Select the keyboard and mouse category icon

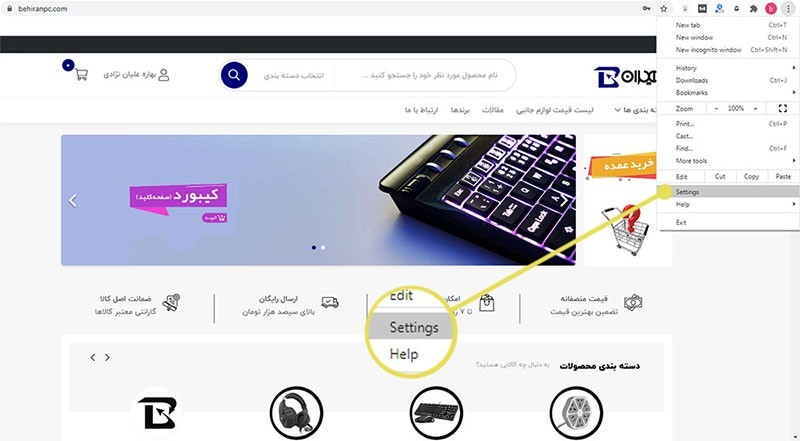[x=436, y=412]
